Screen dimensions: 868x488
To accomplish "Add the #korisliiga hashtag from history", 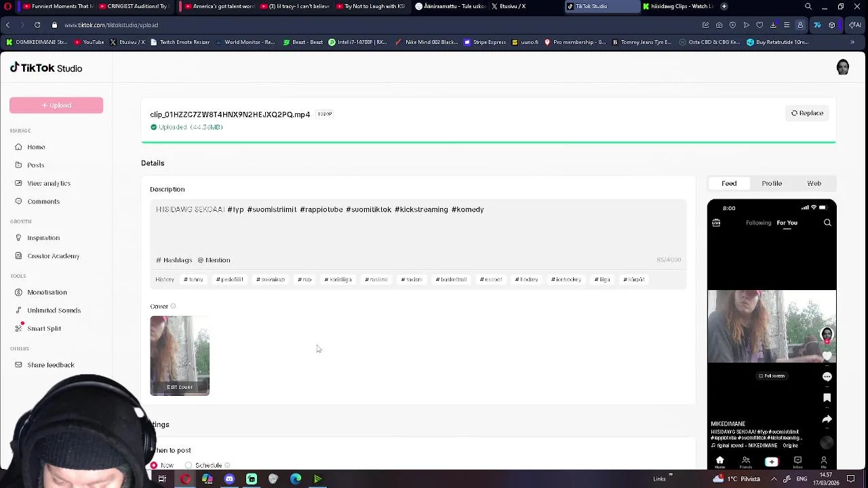I will pos(338,279).
